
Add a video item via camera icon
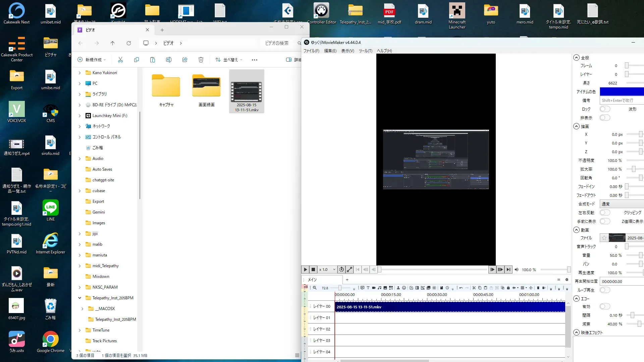click(374, 288)
